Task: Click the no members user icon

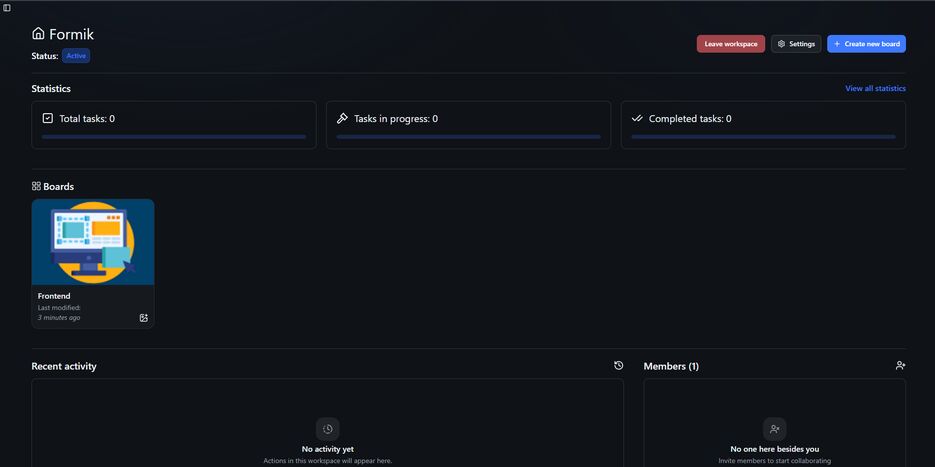Action: tap(775, 429)
